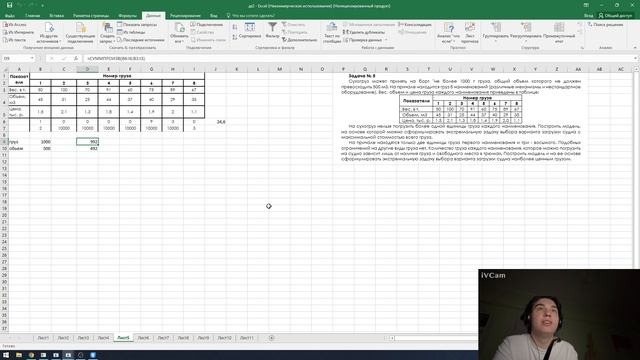
Task: Click Промежуточный итог
Action: point(559,33)
